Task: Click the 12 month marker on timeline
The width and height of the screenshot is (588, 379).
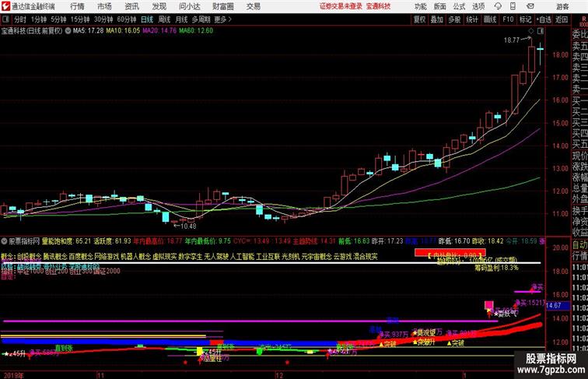Action: coord(279,375)
